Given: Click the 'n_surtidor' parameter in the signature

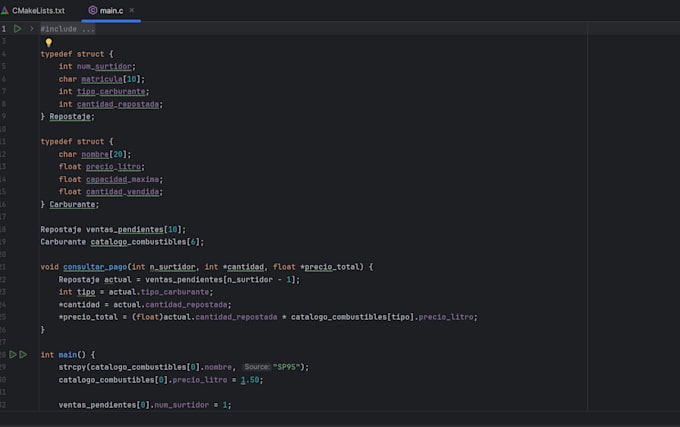Looking at the screenshot, I should [173, 267].
